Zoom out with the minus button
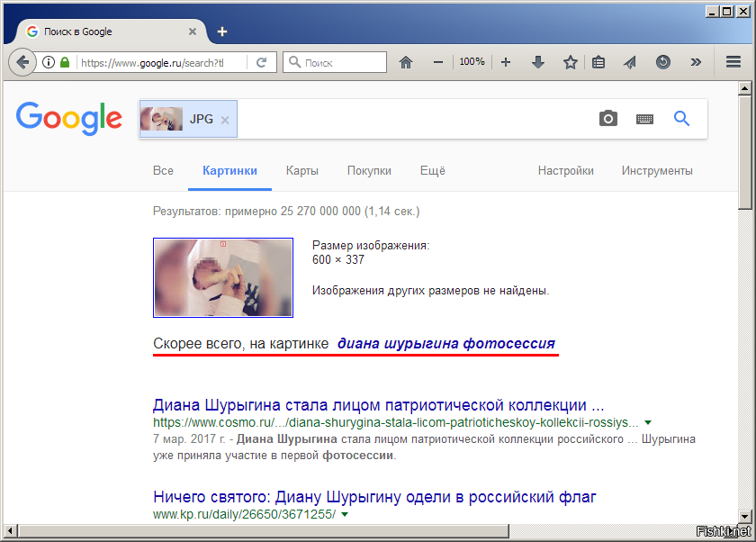Viewport: 756px width, 542px height. (x=438, y=62)
